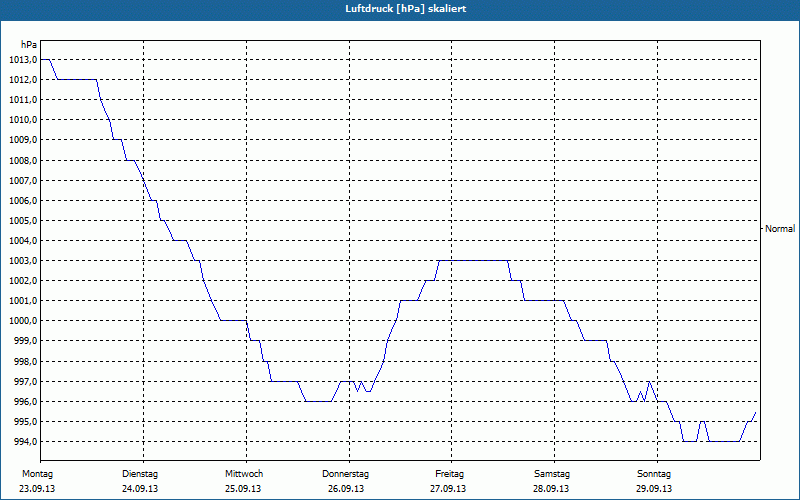
Task: Click the date 23.09.13
Action: [37, 489]
